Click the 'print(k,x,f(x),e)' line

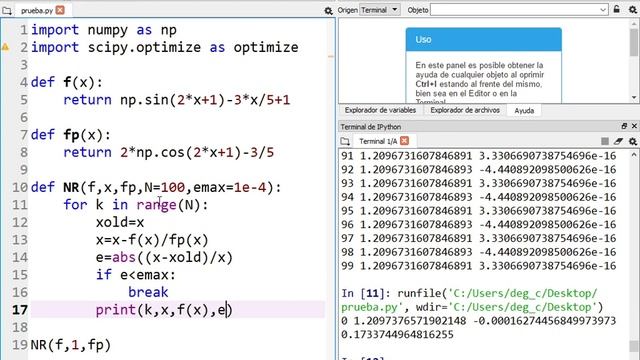pyautogui.click(x=164, y=310)
